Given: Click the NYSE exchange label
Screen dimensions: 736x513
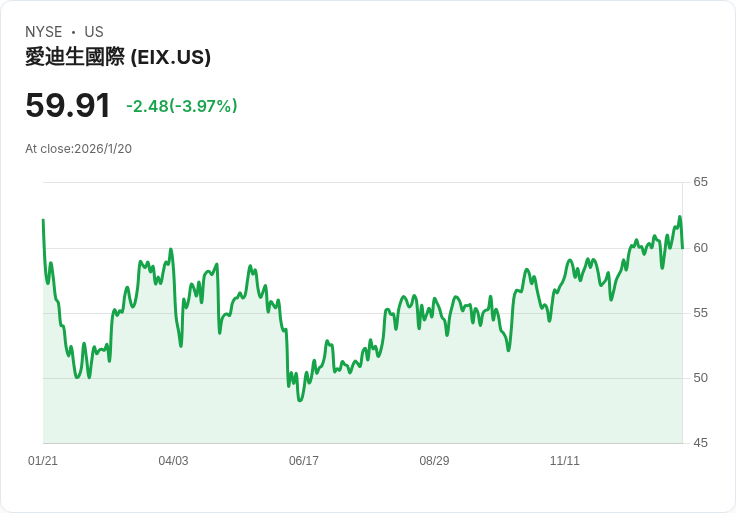Looking at the screenshot, I should [43, 32].
